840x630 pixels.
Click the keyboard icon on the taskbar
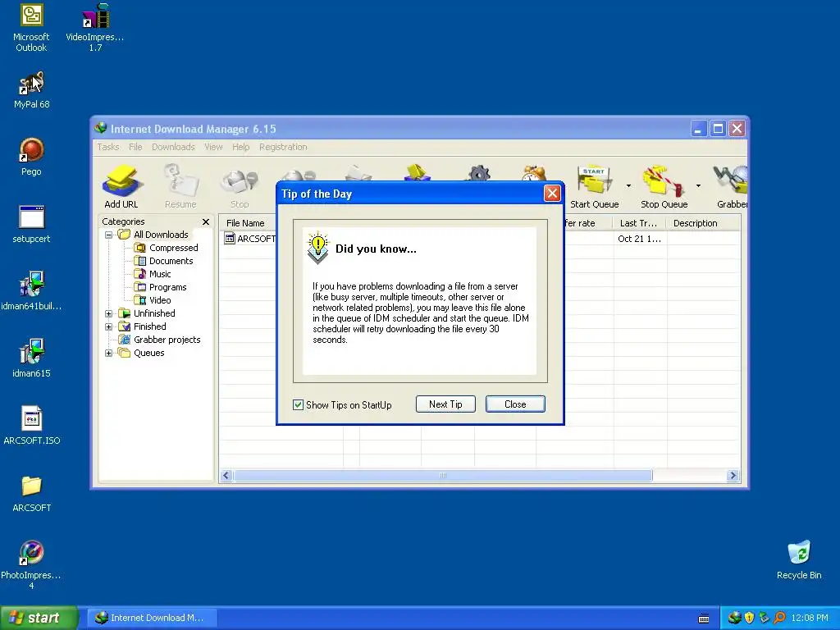704,619
